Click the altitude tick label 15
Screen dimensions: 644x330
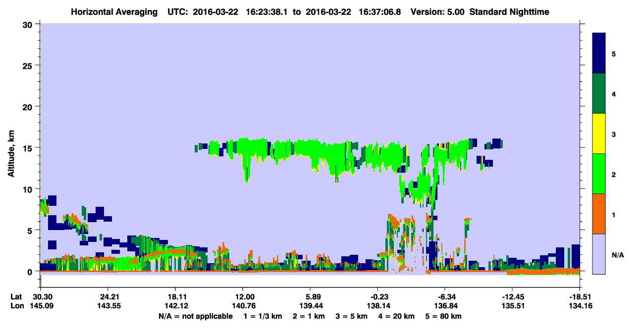[x=29, y=148]
